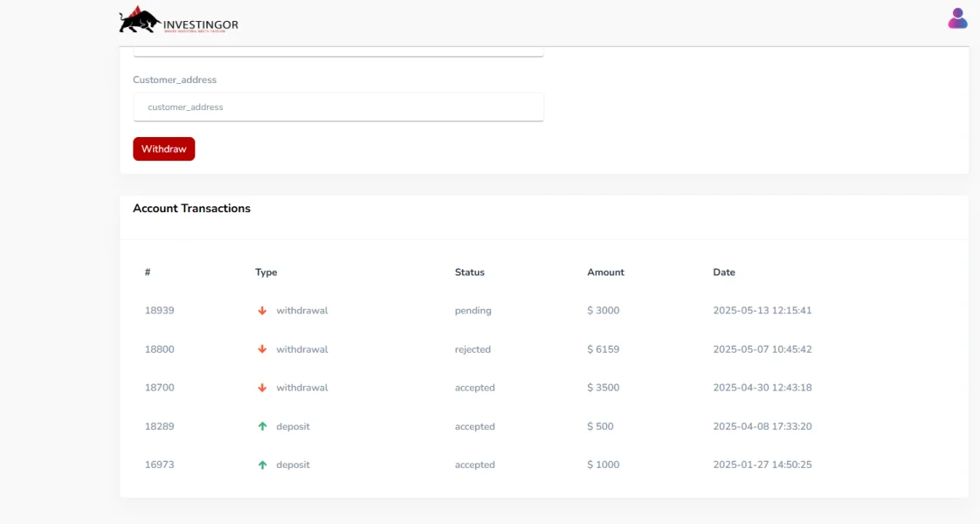Click the Account Transactions heading

point(191,209)
